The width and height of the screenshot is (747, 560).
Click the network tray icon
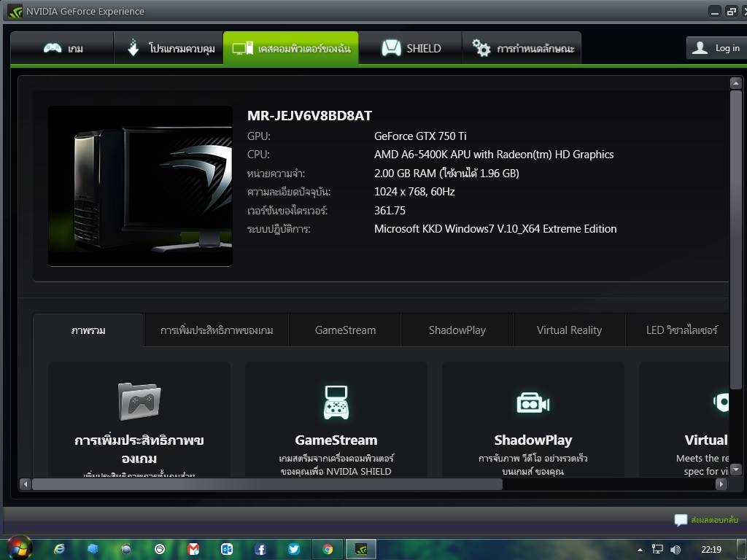pos(657,550)
